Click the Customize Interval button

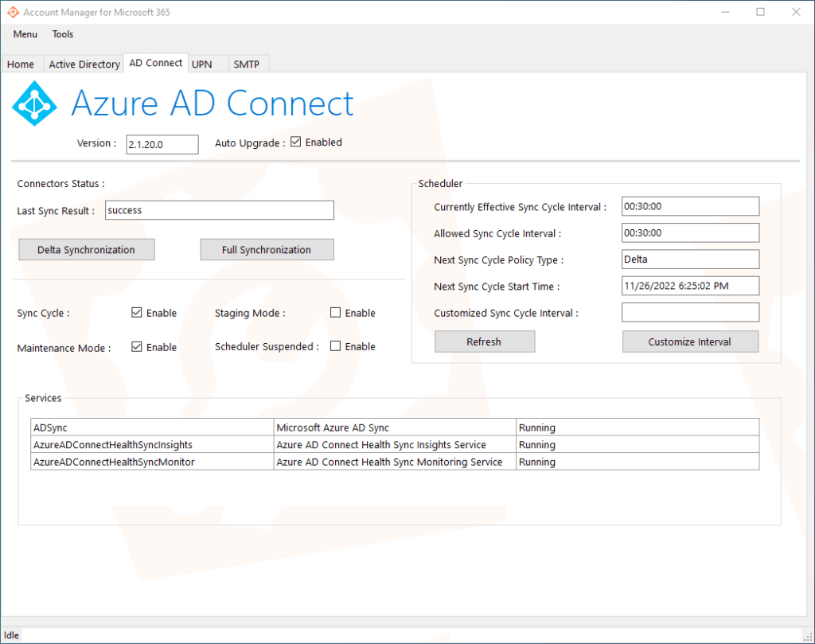[x=690, y=342]
